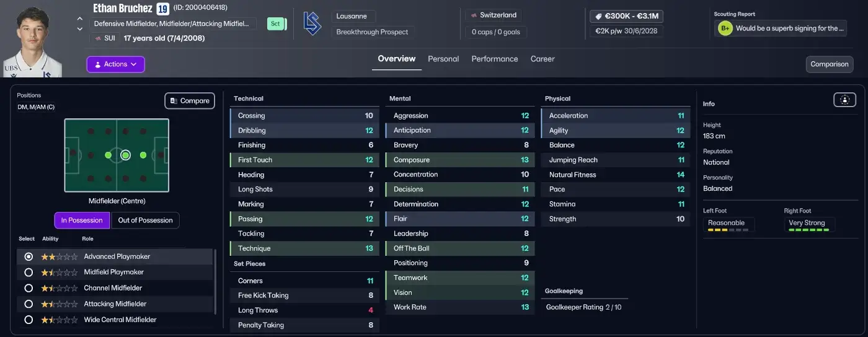This screenshot has height=337, width=868.
Task: Click the Work Rate attribute row
Action: [460, 307]
